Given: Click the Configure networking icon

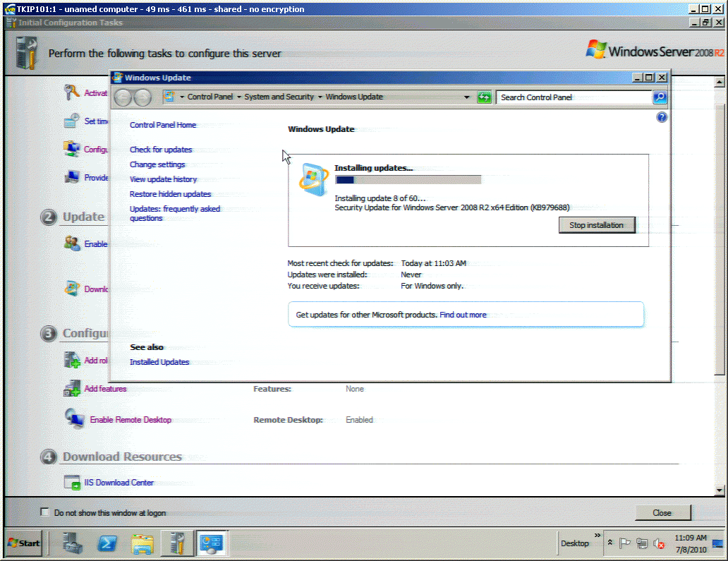Looking at the screenshot, I should (x=71, y=149).
